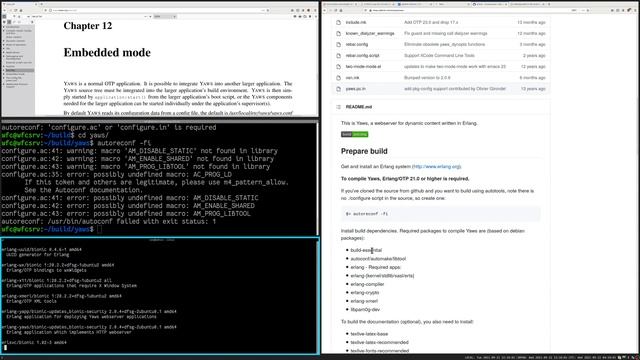
Task: Click the 'Embedded mode' chapter heading in PDF
Action: pyautogui.click(x=107, y=52)
